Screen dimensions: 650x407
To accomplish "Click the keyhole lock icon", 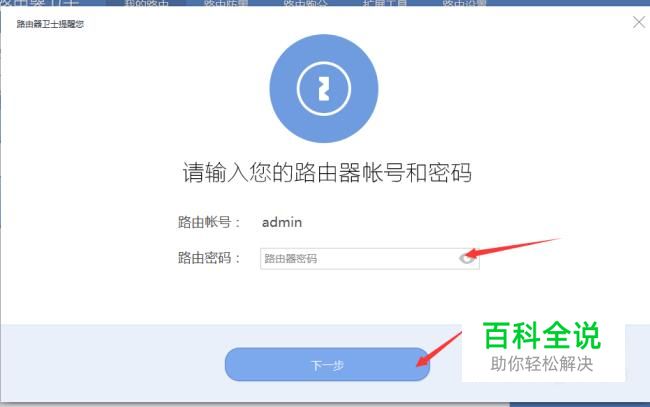I will [x=324, y=89].
